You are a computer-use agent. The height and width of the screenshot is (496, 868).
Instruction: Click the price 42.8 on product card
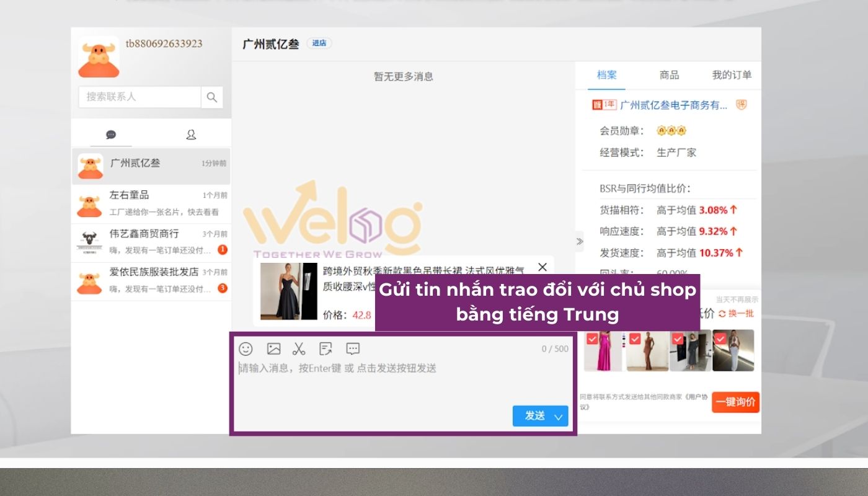[x=361, y=315]
